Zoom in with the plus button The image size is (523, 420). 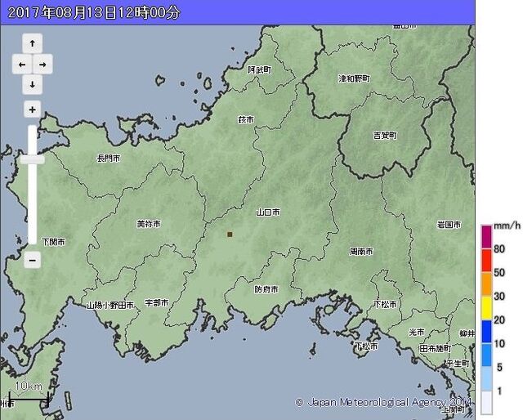click(33, 109)
